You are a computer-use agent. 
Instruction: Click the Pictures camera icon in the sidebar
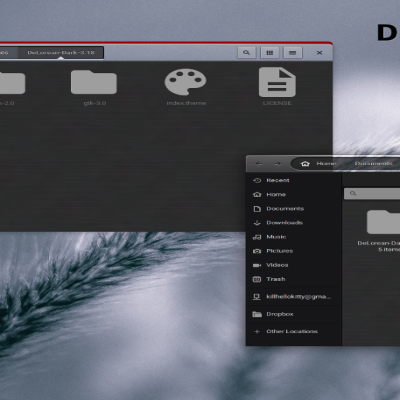tap(257, 251)
